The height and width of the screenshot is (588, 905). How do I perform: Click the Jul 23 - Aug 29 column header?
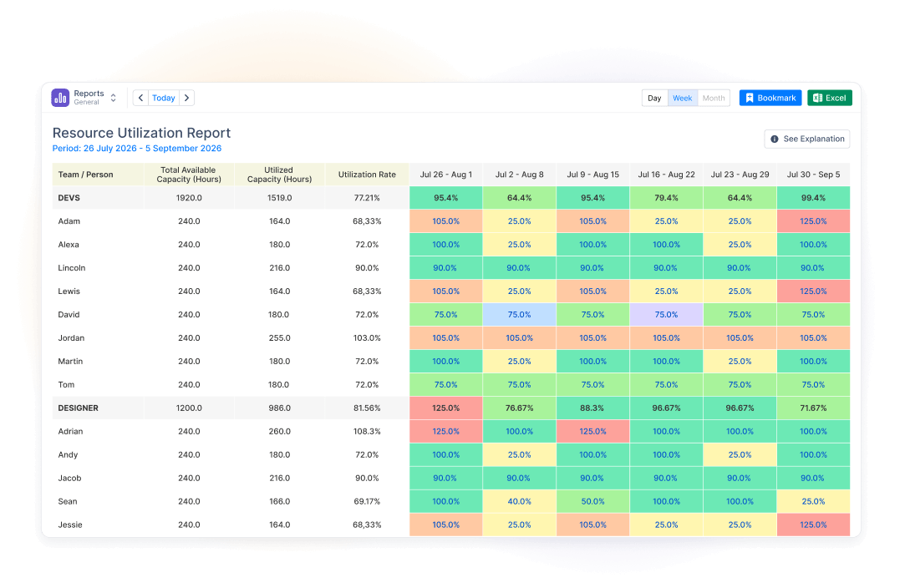[740, 175]
